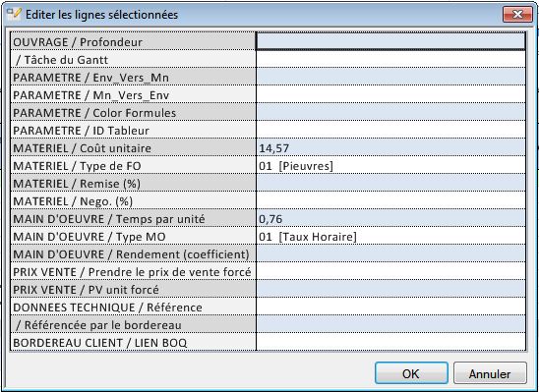Image resolution: width=539 pixels, height=392 pixels.
Task: Select the Mn_Vers_Env value field
Action: pos(390,94)
